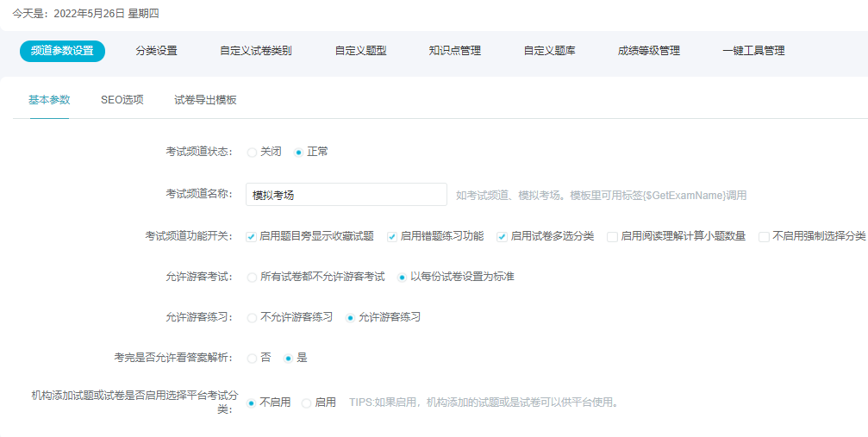Viewport: 868px width, 437px height.
Task: Switch to SEO选项 sub-tab
Action: tap(122, 100)
